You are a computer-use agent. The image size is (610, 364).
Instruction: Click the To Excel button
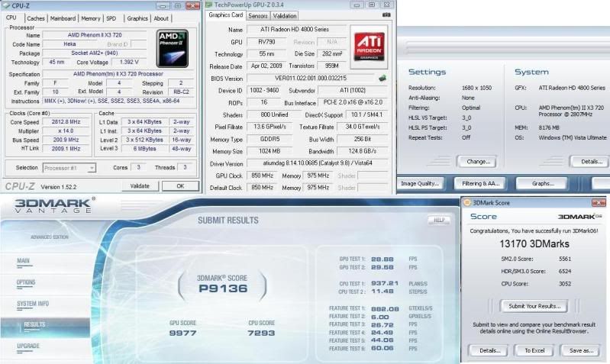[x=534, y=350]
